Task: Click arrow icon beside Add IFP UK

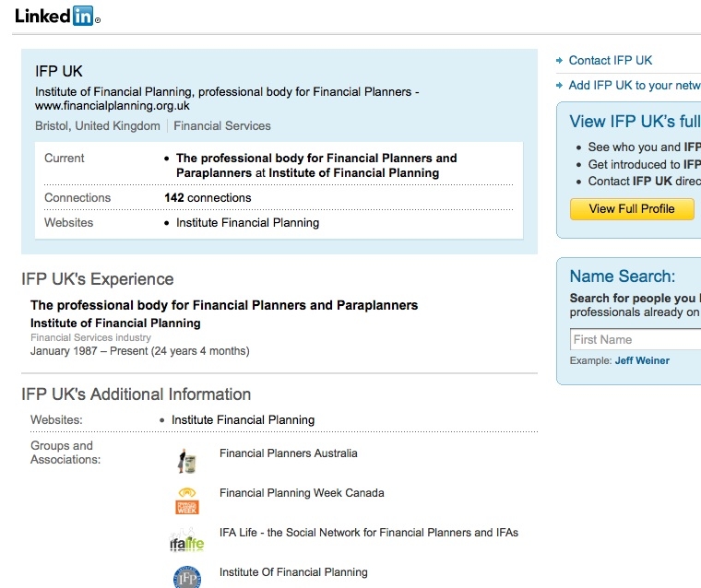Action: 559,86
